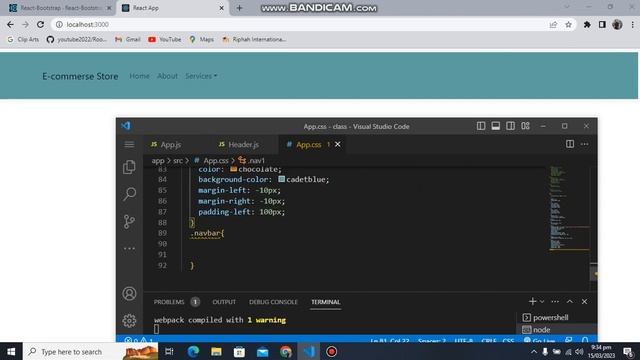Viewport: 640px width, 360px height.
Task: Select the TERMINAL panel tab
Action: point(325,302)
